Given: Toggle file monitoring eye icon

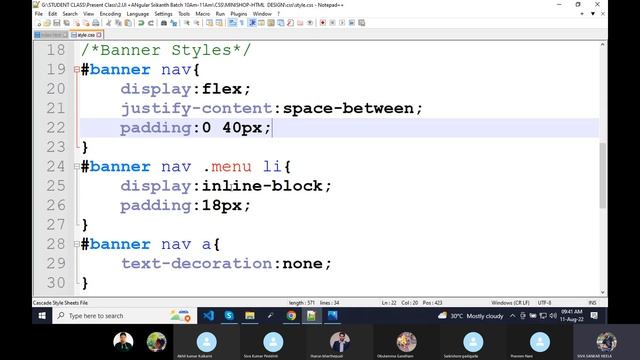Looking at the screenshot, I should [x=310, y=23].
